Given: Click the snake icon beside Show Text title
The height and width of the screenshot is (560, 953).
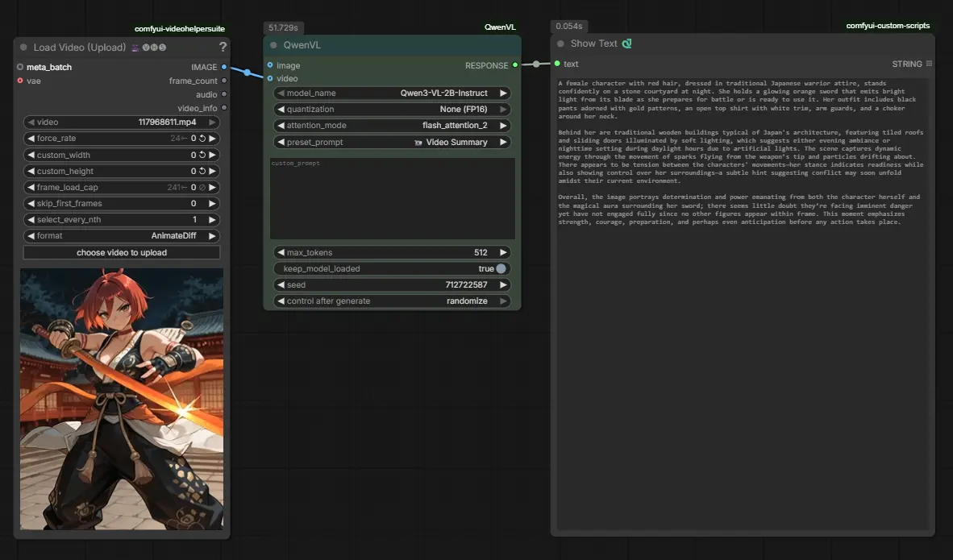Looking at the screenshot, I should point(626,44).
